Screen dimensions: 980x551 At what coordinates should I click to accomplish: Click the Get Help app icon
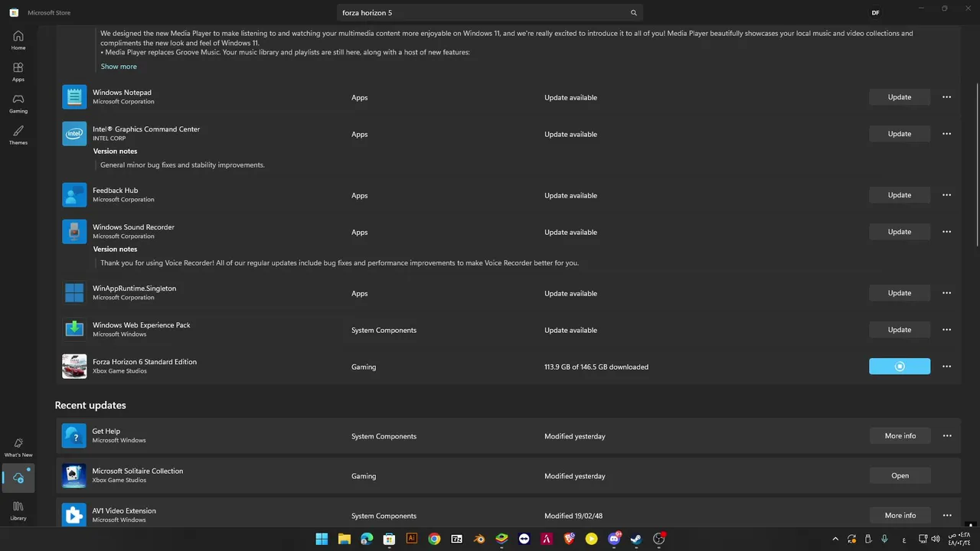(74, 436)
